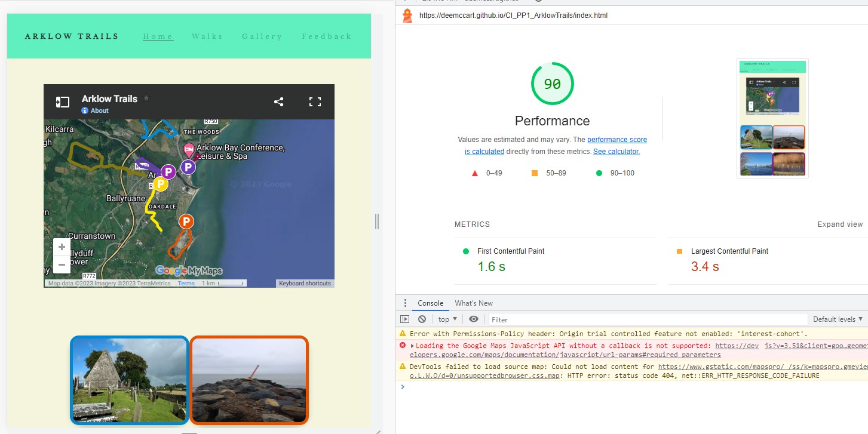The image size is (868, 434).
Task: Open the 'top' JavaScript context dropdown
Action: 447,319
